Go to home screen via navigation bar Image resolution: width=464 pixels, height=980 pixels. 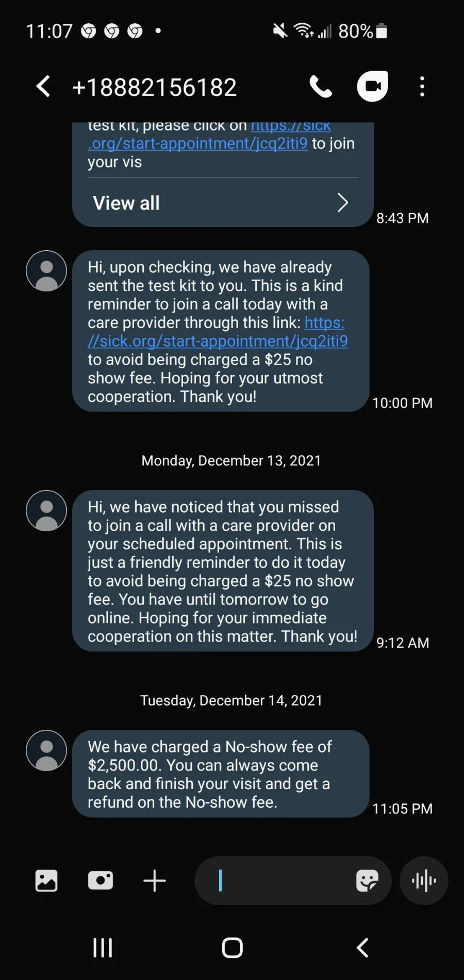pos(232,948)
